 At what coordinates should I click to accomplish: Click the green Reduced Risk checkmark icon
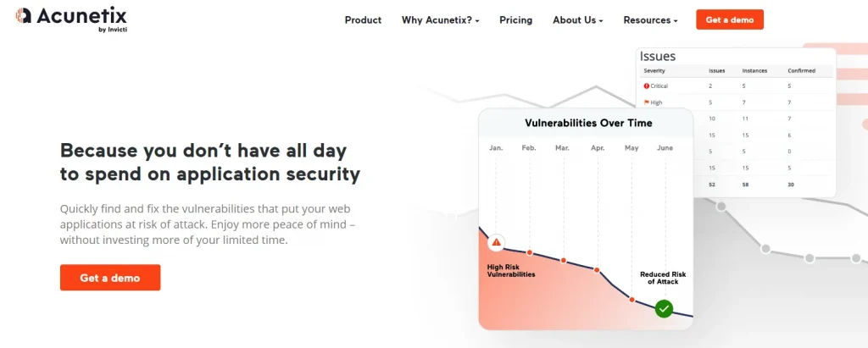664,308
